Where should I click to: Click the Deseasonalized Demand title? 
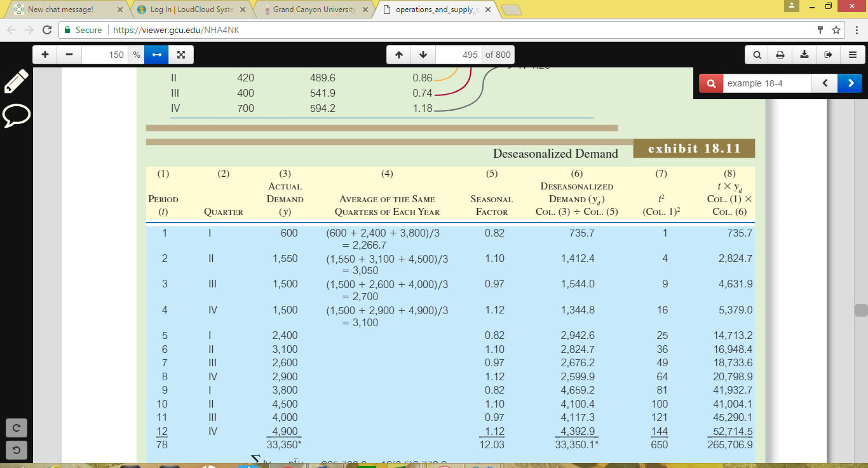tap(555, 153)
